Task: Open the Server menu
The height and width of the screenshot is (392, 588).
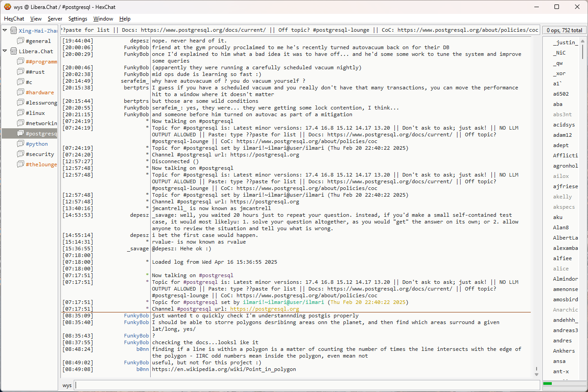Action: [55, 19]
